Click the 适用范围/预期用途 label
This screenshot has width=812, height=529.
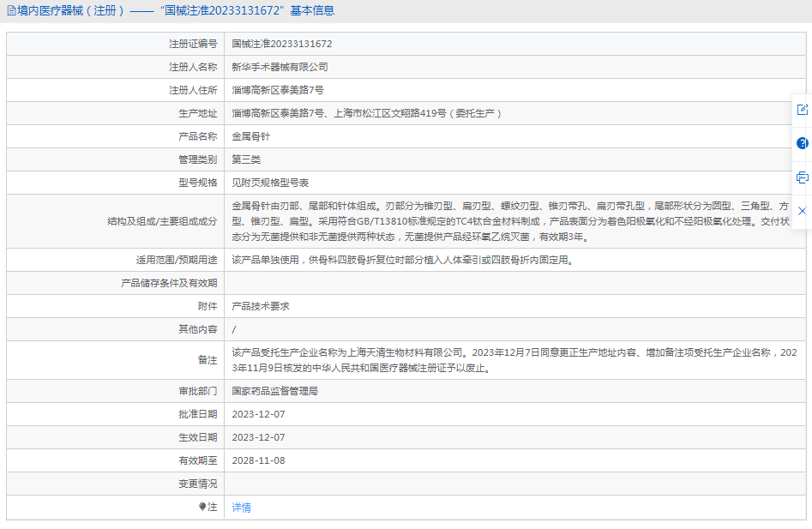click(x=177, y=260)
